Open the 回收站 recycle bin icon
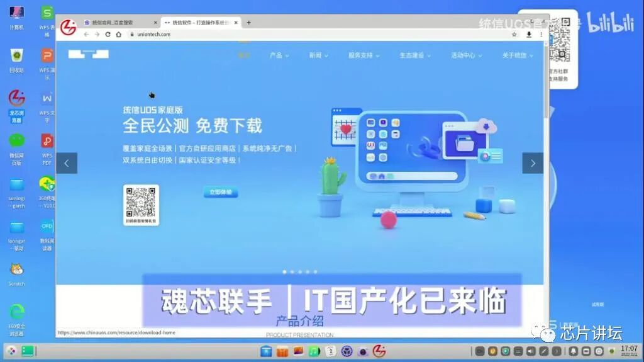The image size is (644, 362). pos(16,60)
